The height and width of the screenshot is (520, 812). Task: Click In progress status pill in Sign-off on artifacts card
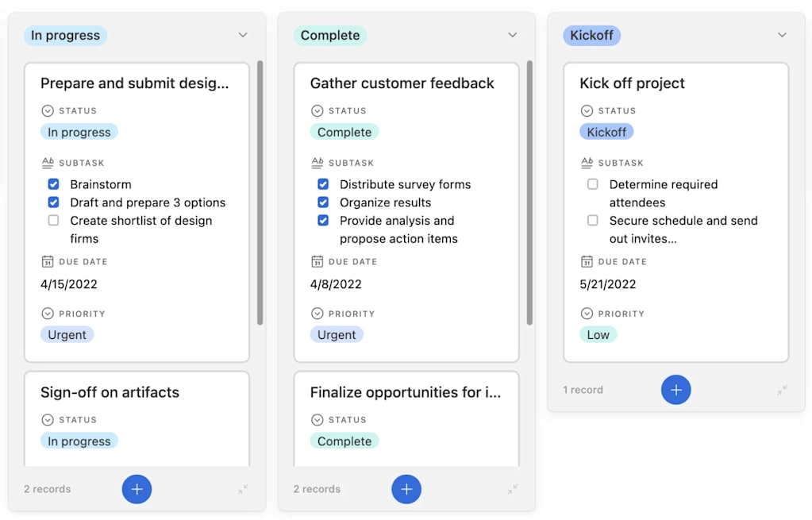(79, 441)
